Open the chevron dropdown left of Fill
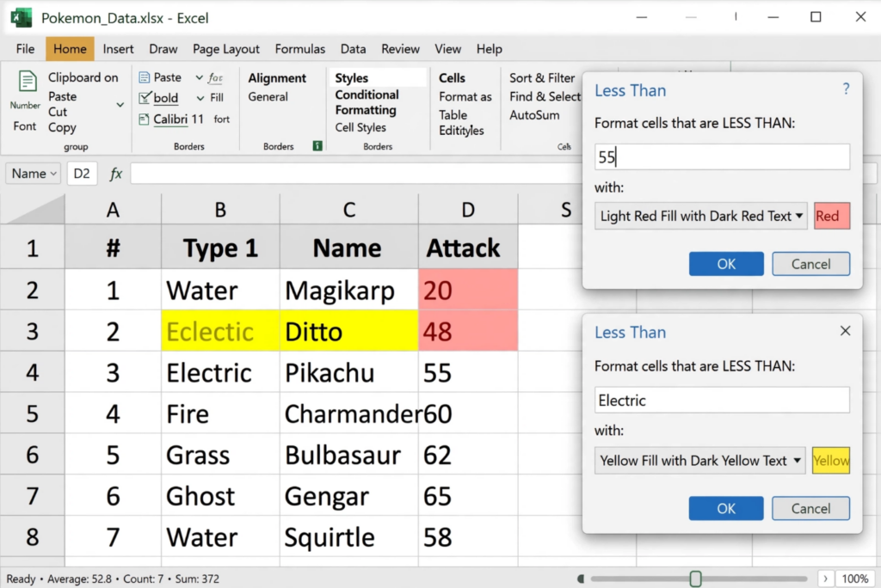The height and width of the screenshot is (588, 881). [x=200, y=98]
